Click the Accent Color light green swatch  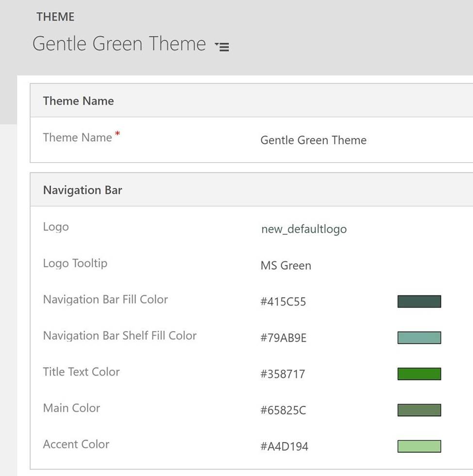tap(419, 446)
